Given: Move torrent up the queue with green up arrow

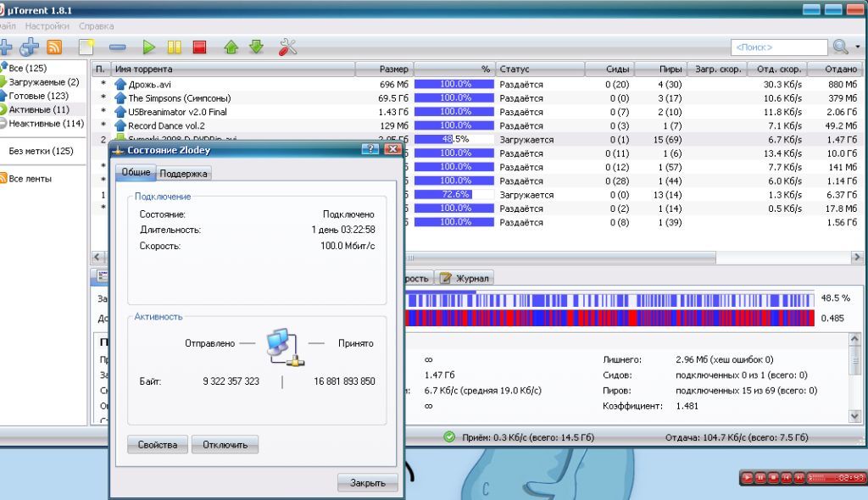Looking at the screenshot, I should (x=231, y=47).
